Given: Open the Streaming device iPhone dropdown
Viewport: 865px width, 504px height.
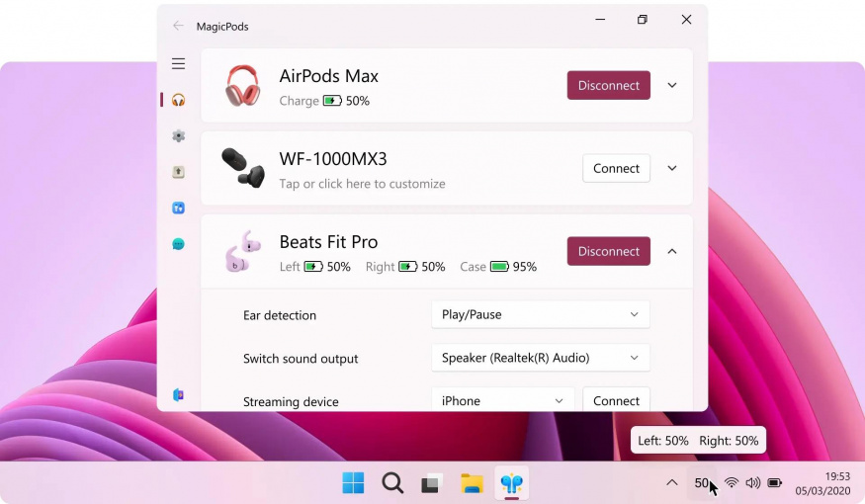Looking at the screenshot, I should point(503,400).
